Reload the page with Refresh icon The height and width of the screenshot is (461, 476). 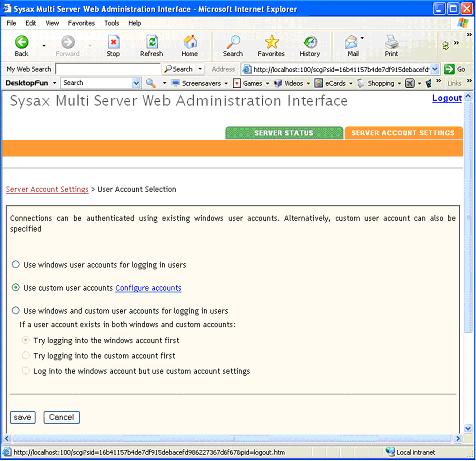pos(152,42)
